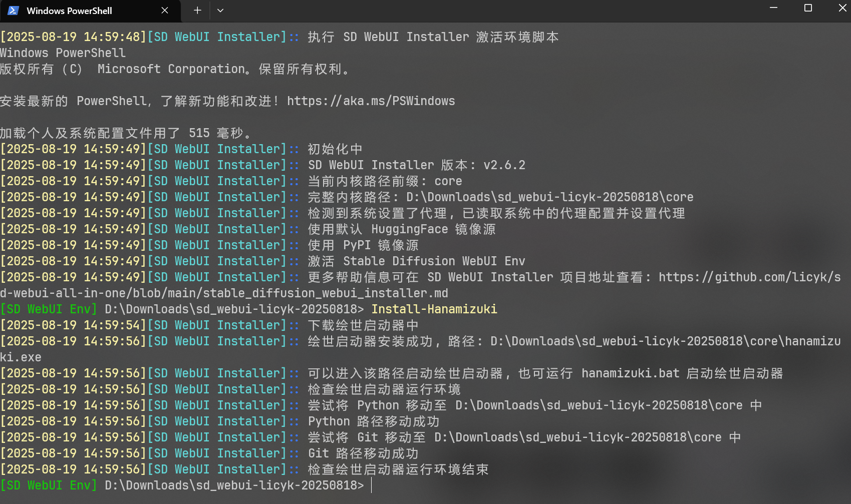Click the message "当前内核路径前缀: core"
This screenshot has width=851, height=504.
pyautogui.click(x=385, y=181)
